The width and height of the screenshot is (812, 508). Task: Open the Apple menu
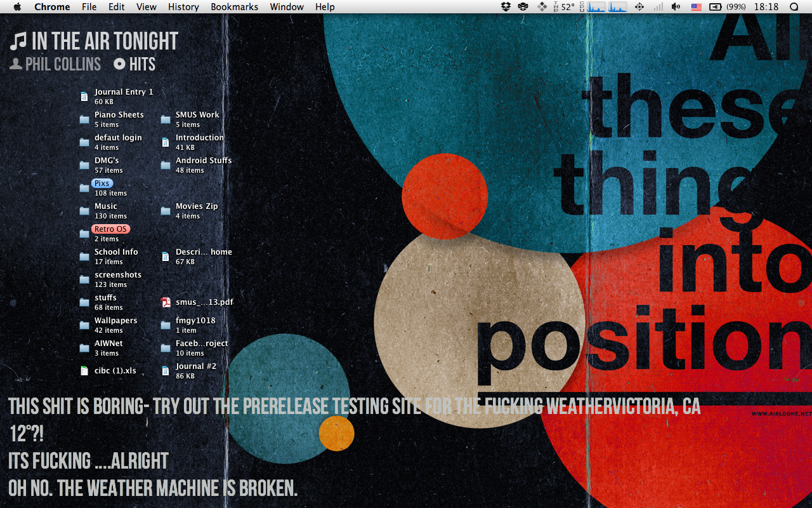[17, 7]
